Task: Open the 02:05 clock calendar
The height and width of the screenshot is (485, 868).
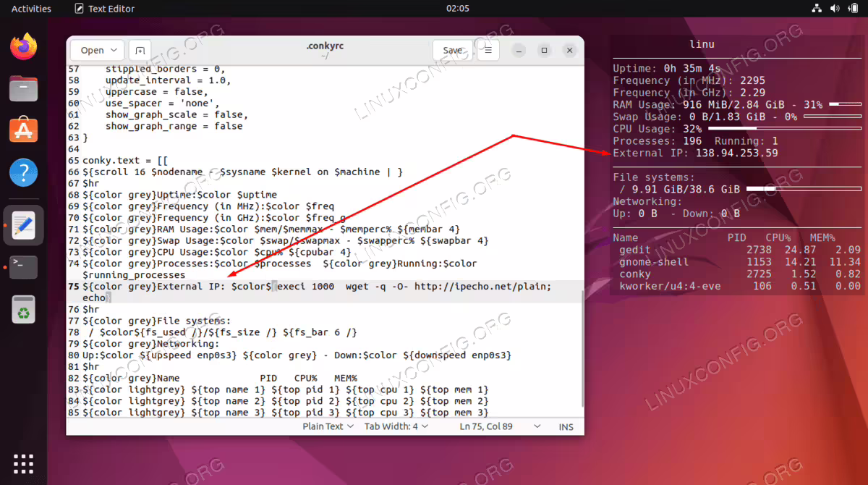Action: tap(457, 9)
